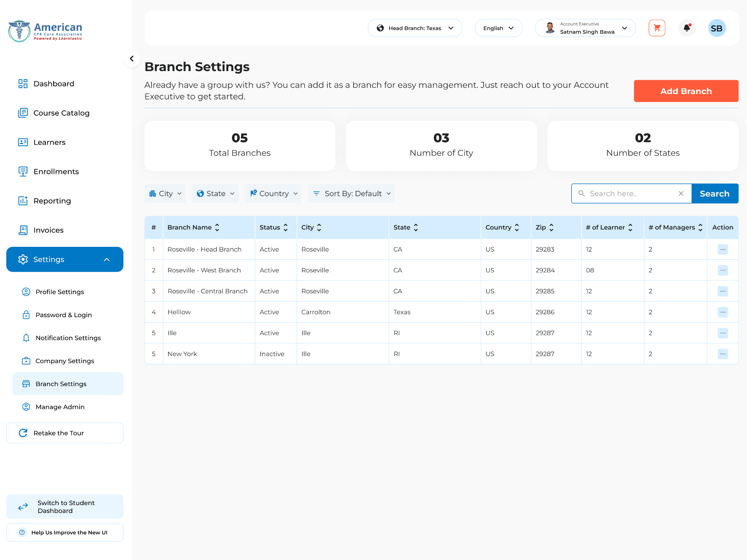Viewport: 747px width, 560px height.
Task: Click the blue Search button
Action: pyautogui.click(x=715, y=194)
